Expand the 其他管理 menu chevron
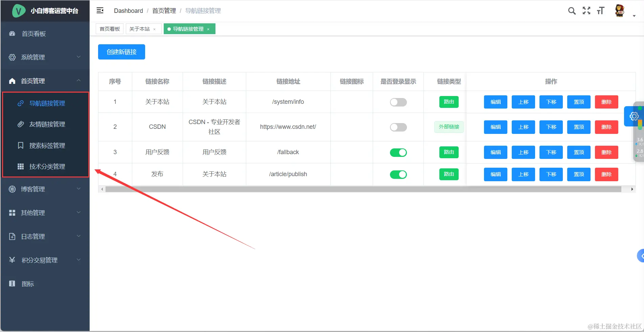 pyautogui.click(x=78, y=212)
